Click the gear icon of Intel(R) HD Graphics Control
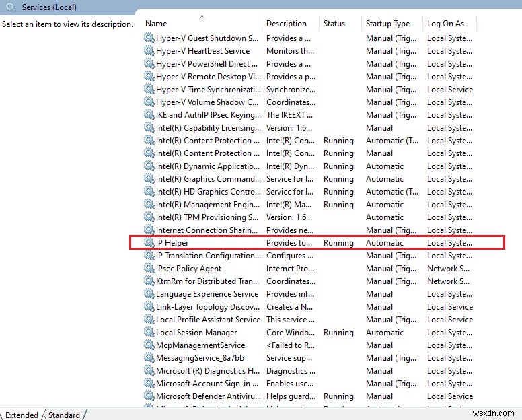522x420 pixels. (x=149, y=192)
